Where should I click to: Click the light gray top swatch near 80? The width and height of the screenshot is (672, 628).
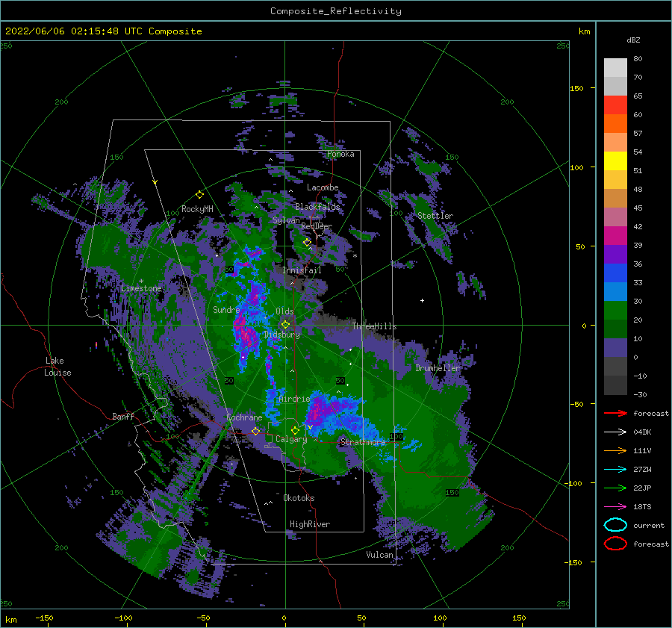pos(615,68)
